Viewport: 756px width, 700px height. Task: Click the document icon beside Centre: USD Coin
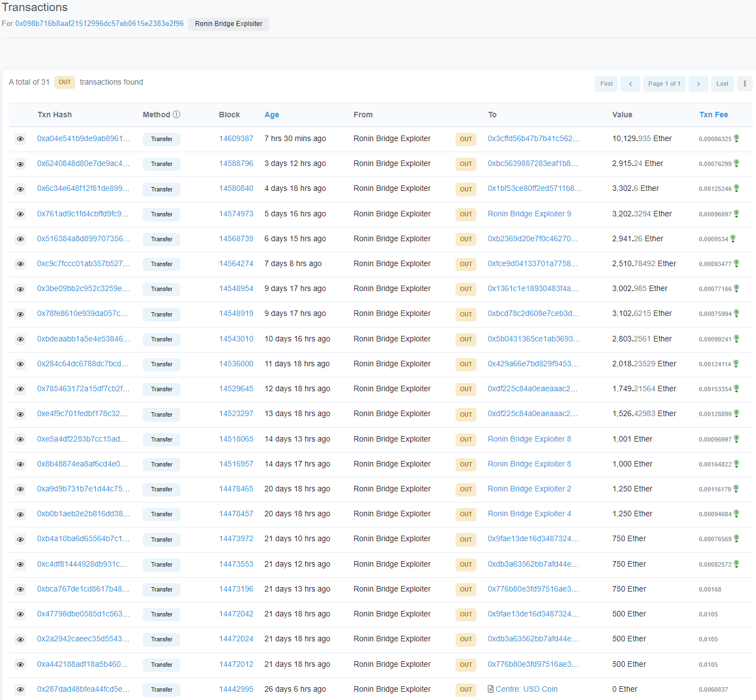coord(490,689)
